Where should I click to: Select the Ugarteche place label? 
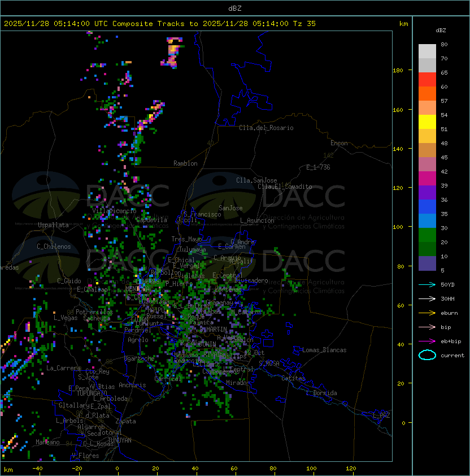[140, 358]
